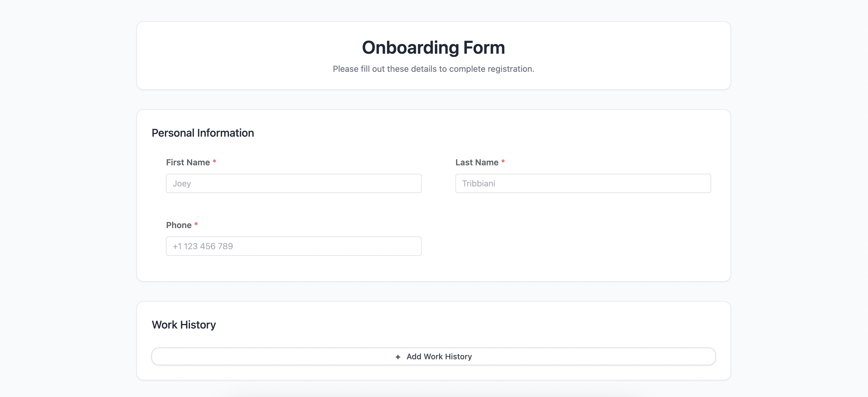This screenshot has width=868, height=397.
Task: Click the Personal Information section heading
Action: pyautogui.click(x=202, y=133)
